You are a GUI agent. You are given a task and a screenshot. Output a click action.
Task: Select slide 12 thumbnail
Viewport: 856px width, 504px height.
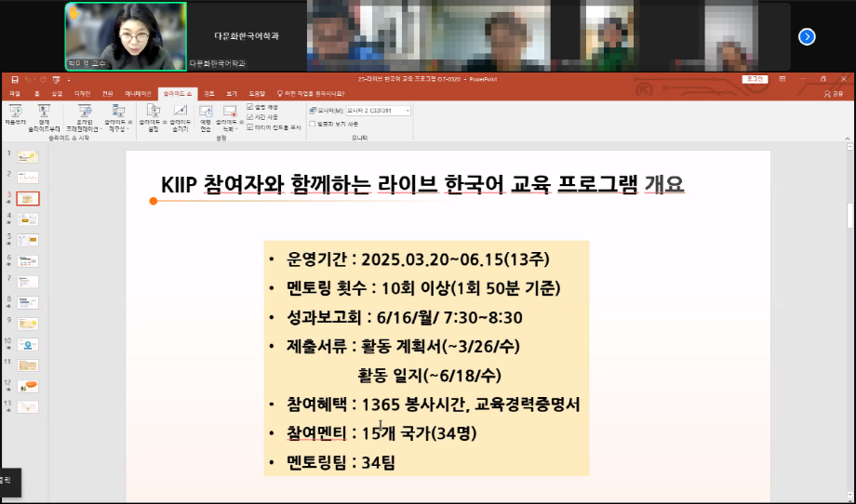[28, 386]
